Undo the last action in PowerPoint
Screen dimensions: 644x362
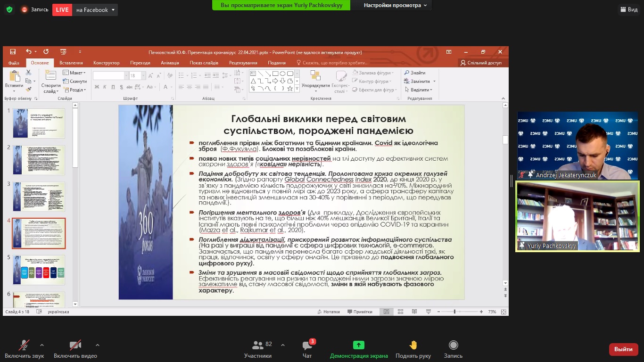tap(29, 52)
